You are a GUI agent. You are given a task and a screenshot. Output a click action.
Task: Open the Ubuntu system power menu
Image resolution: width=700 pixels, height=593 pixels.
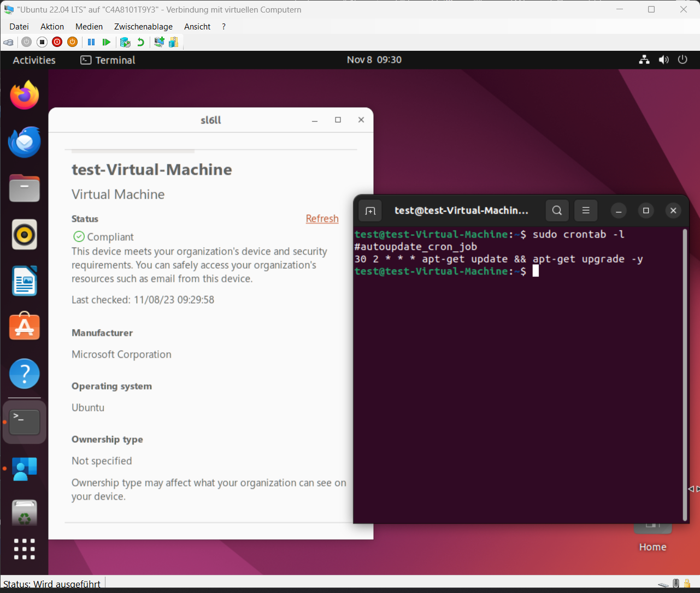683,60
